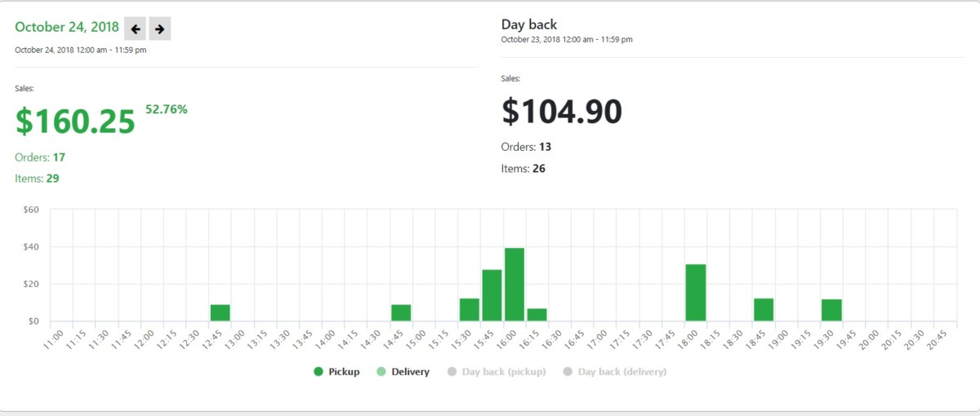Enable Day back (delivery) series
This screenshot has height=416, width=980.
pos(615,372)
